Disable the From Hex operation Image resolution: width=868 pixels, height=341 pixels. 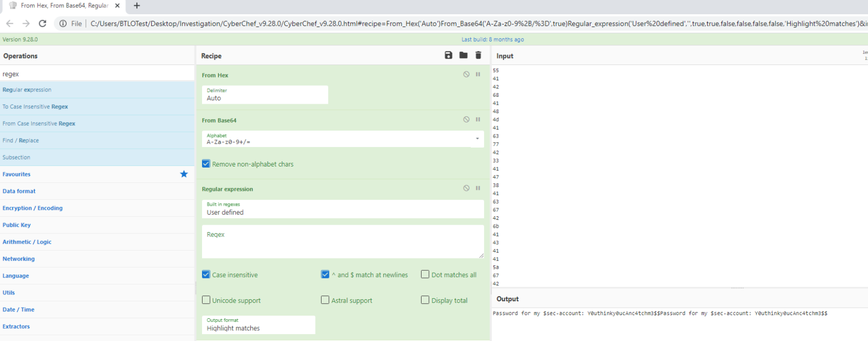(x=466, y=75)
